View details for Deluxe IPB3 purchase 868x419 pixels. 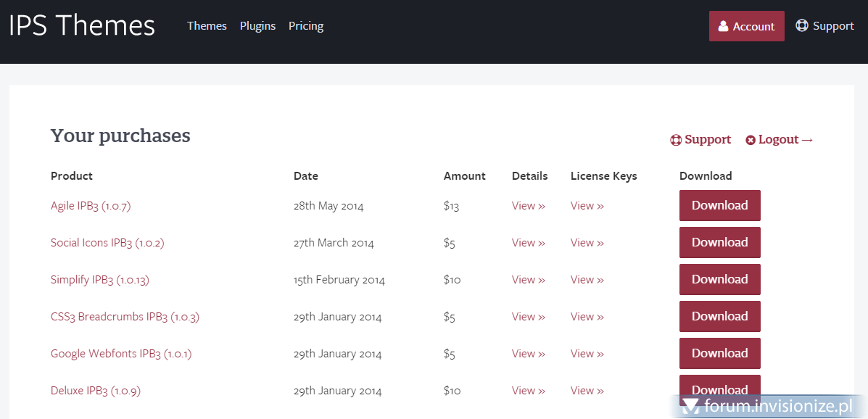coord(528,391)
